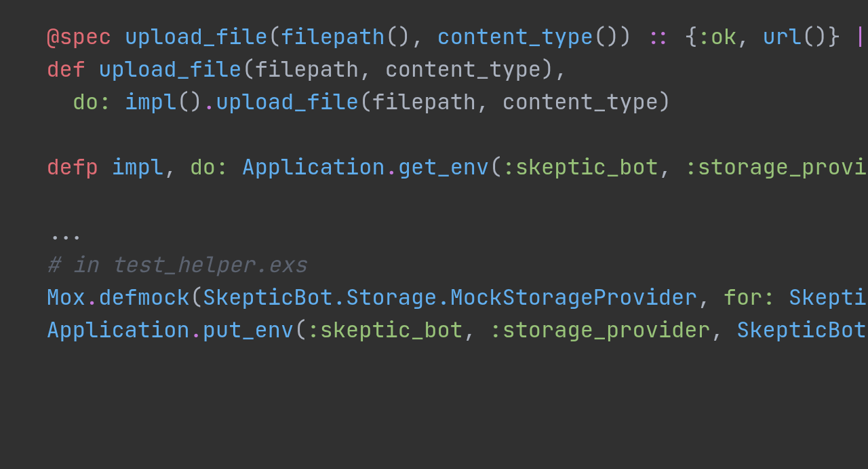Click Application in the get_env call
Screen dimensions: 868x469
click(x=313, y=168)
